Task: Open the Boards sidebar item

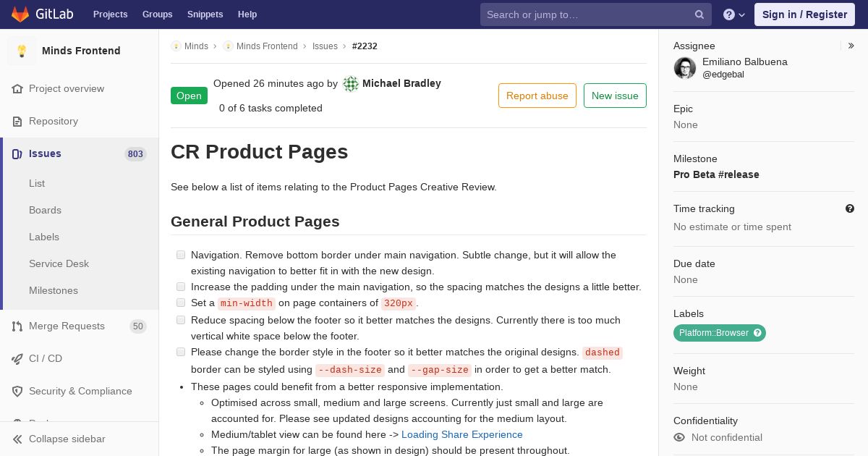Action: click(45, 210)
